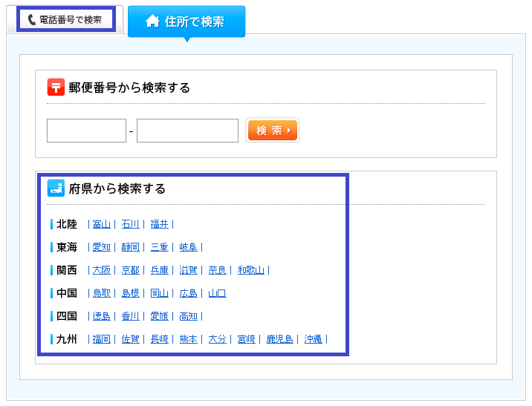
Task: Select the 京都 link
Action: [x=130, y=270]
